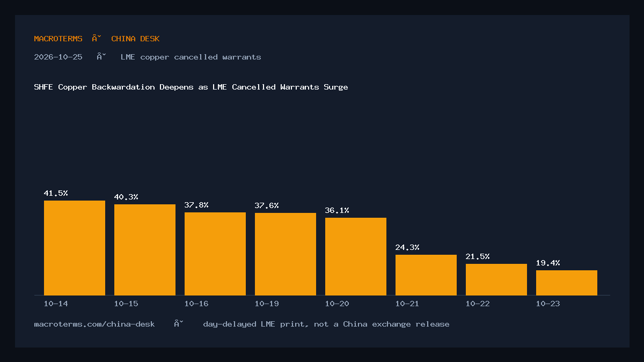644x362 pixels.
Task: Select the 10-16 bar
Action: pos(215,254)
